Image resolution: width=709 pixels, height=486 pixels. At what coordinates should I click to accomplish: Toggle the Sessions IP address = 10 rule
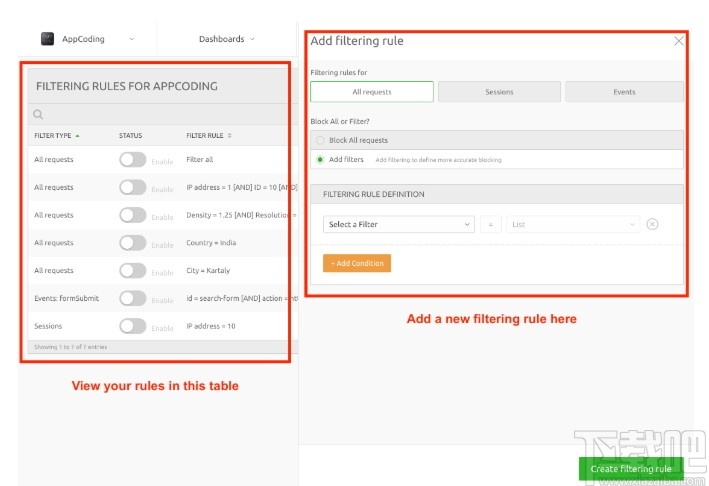[x=132, y=326]
